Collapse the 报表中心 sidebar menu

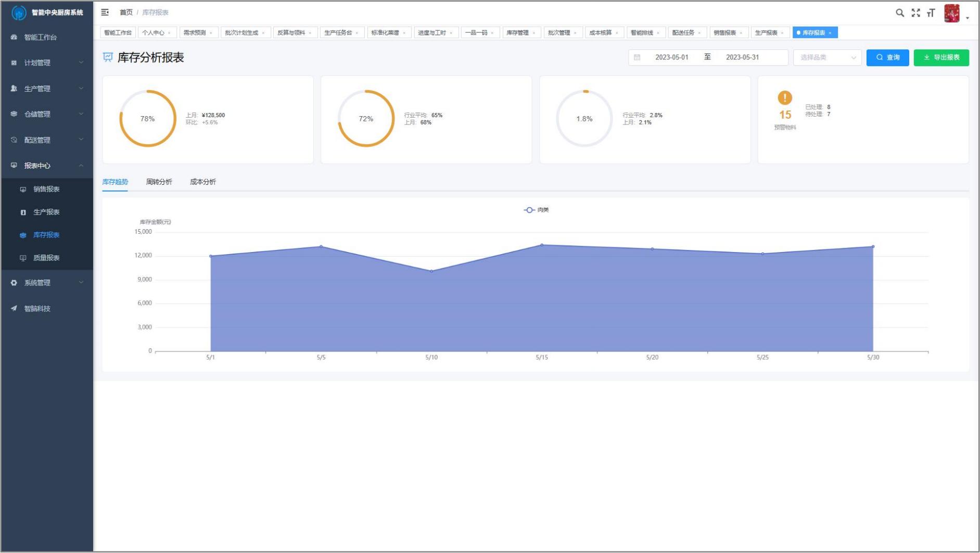[x=47, y=166]
